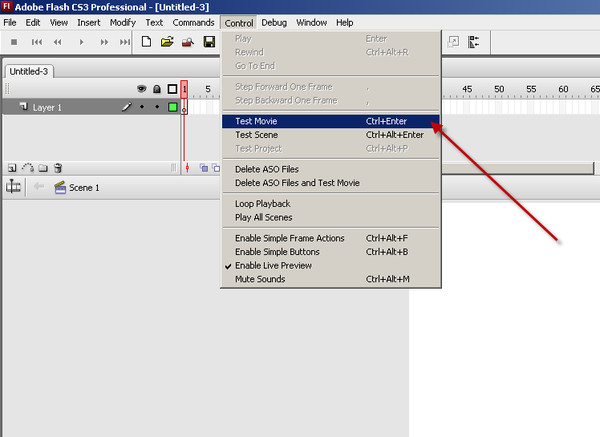600x437 pixels.
Task: Click the eye show/hide all layers icon
Action: (142, 89)
